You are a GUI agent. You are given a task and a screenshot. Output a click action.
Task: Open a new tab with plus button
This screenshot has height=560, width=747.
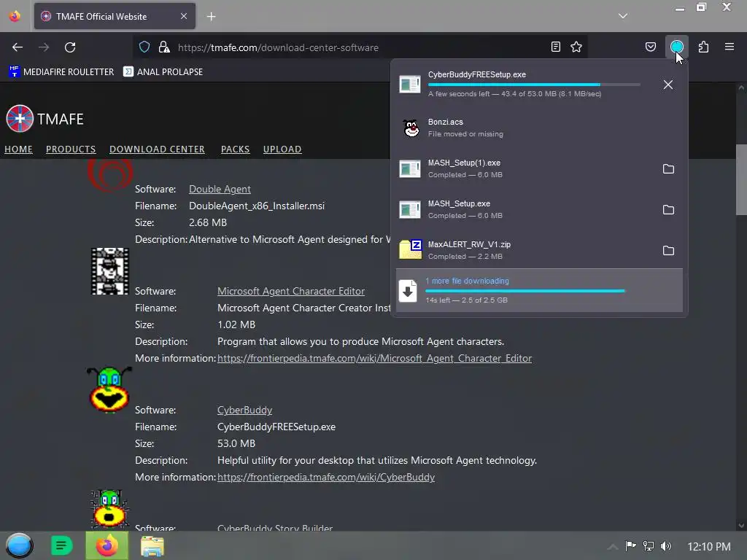211,17
